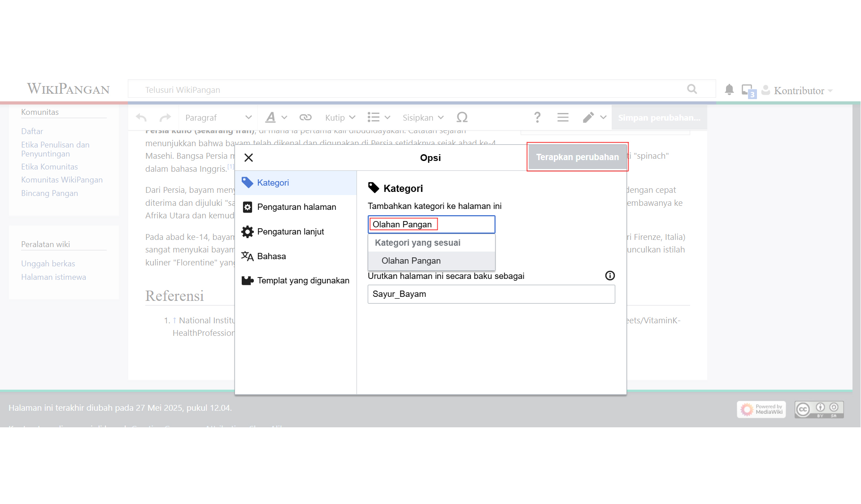861x504 pixels.
Task: Open the text style formatting dropdown
Action: pyautogui.click(x=275, y=117)
